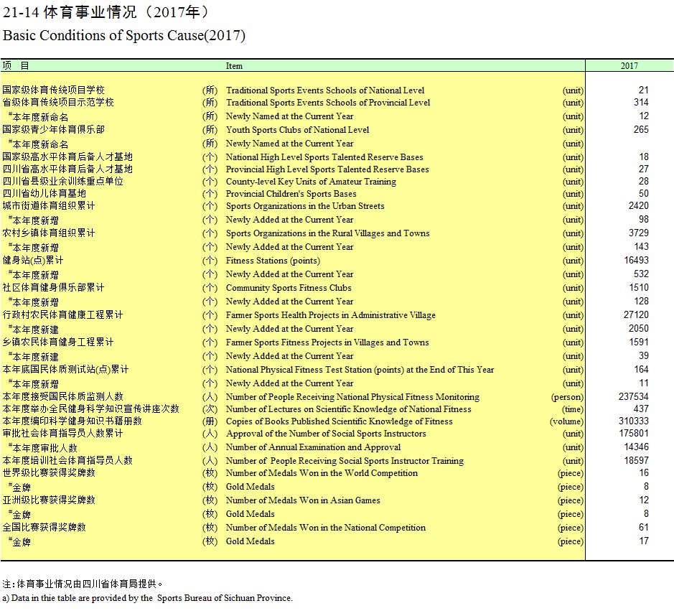Viewport: 674px width, 616px height.
Task: Click the value 18597
Action: point(636,461)
